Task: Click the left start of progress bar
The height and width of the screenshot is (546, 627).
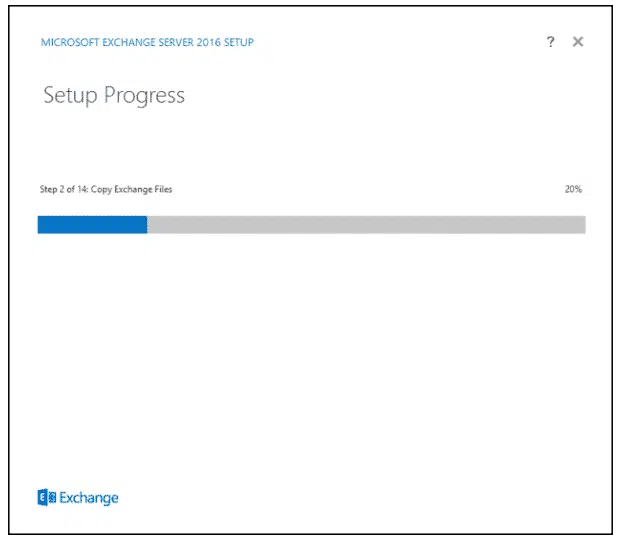Action: tap(41, 225)
